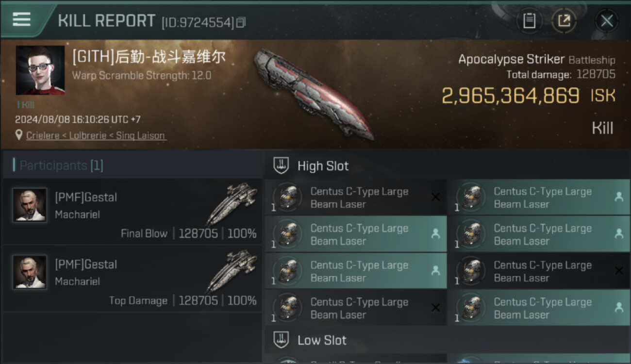Open the hamburger menu icon
Screen dimensions: 631x364
coord(22,19)
